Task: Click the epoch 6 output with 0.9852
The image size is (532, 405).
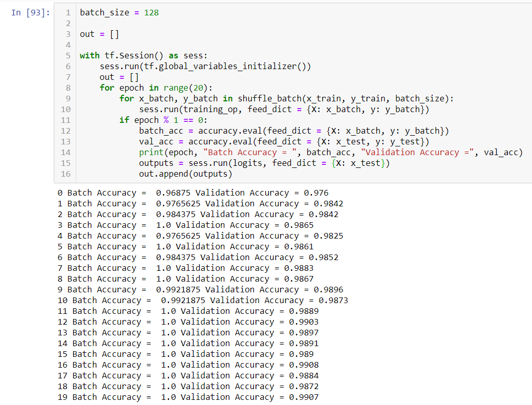Action: click(198, 258)
